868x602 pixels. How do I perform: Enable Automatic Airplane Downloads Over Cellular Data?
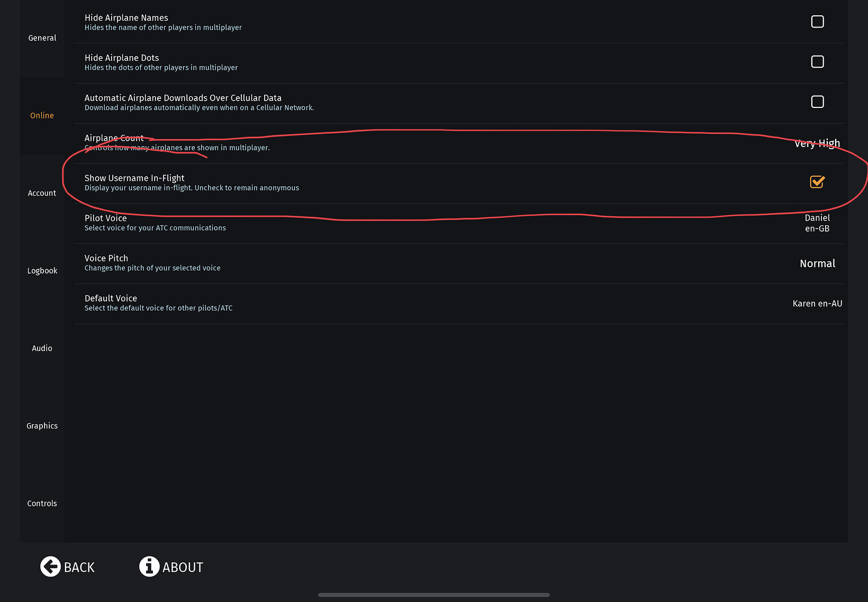(x=817, y=102)
